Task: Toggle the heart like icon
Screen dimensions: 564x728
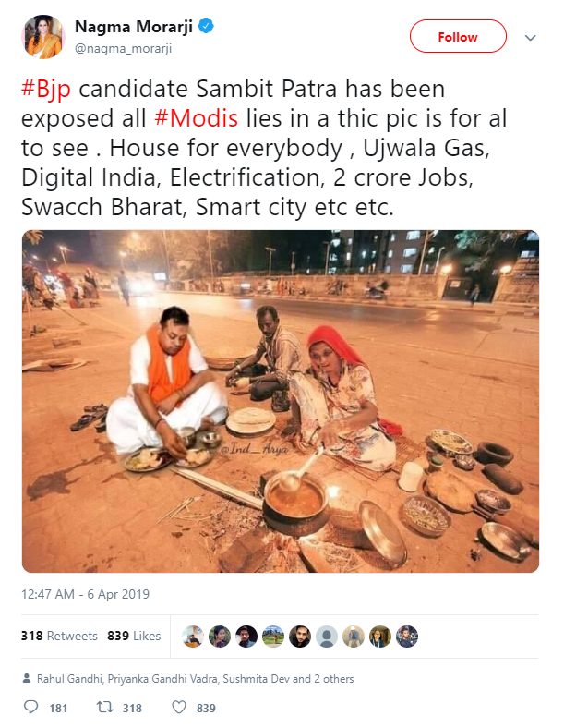Action: pos(179,707)
